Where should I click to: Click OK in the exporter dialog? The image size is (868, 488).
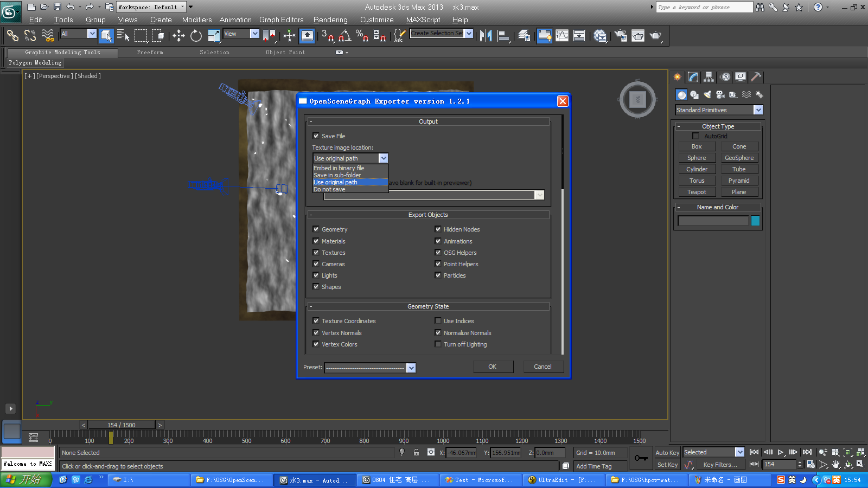coord(493,367)
